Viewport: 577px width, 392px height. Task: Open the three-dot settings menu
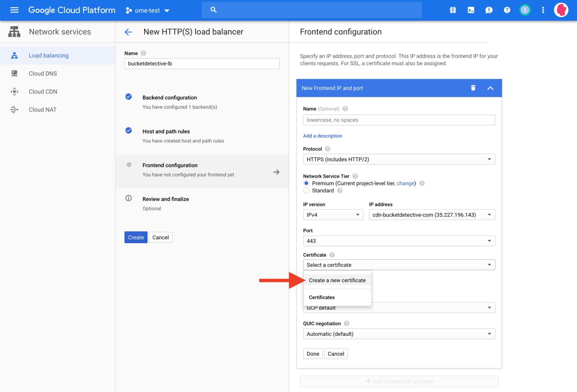(x=543, y=10)
